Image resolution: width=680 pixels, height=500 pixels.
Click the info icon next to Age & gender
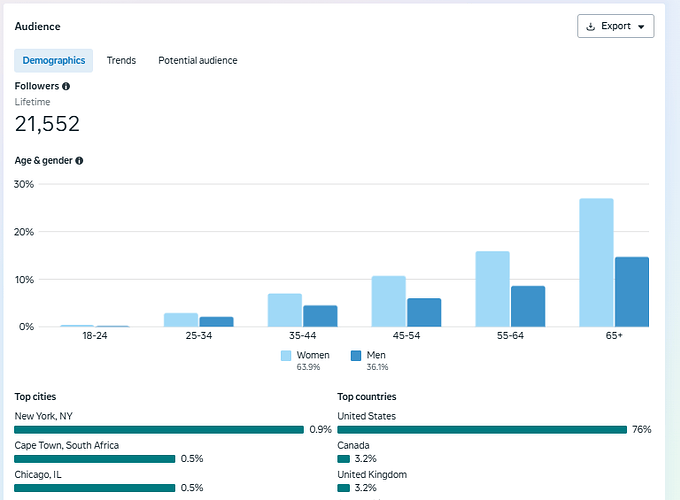[79, 160]
